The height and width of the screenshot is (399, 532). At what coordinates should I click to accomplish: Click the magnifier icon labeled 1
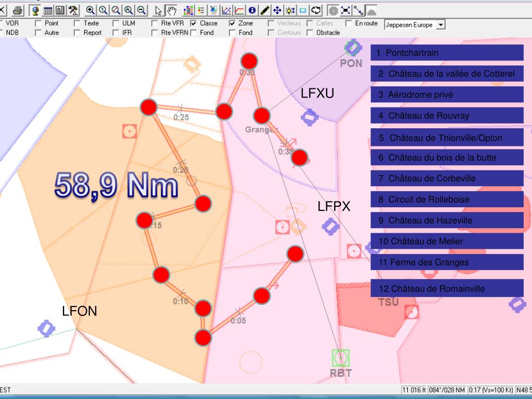click(103, 10)
